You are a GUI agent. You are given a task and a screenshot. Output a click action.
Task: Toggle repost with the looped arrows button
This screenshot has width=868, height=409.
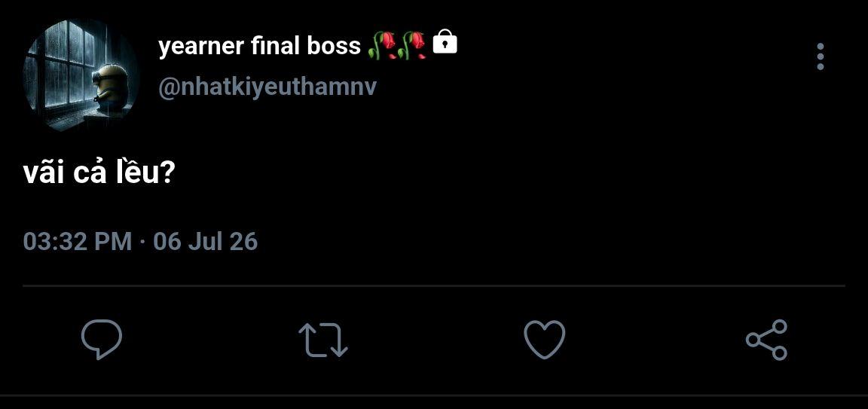pos(323,339)
